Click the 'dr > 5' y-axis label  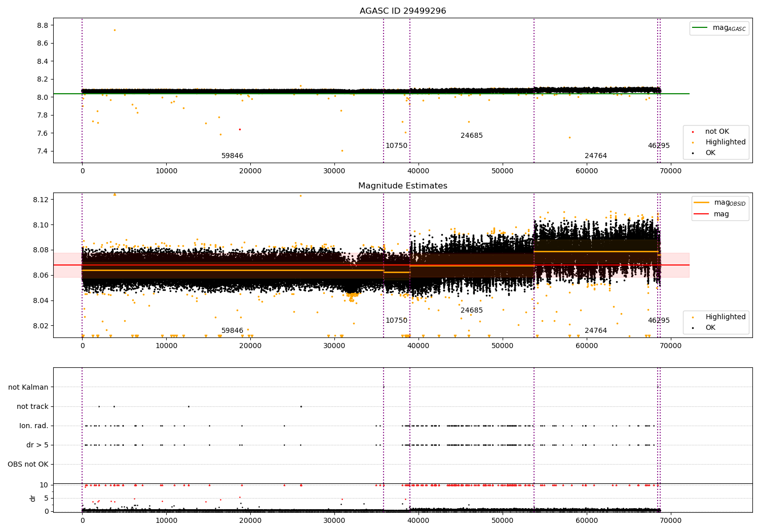37,445
